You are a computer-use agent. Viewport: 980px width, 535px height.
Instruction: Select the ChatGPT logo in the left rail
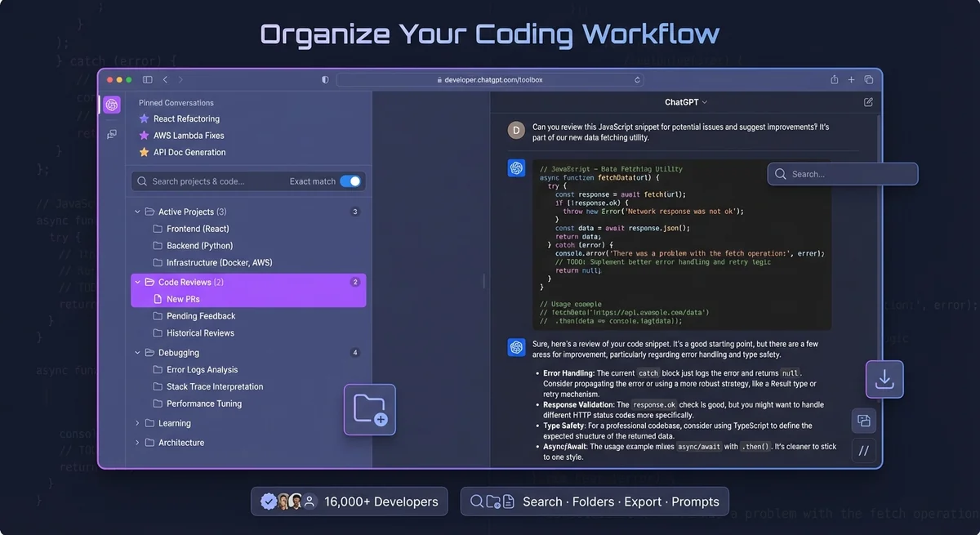[x=111, y=105]
